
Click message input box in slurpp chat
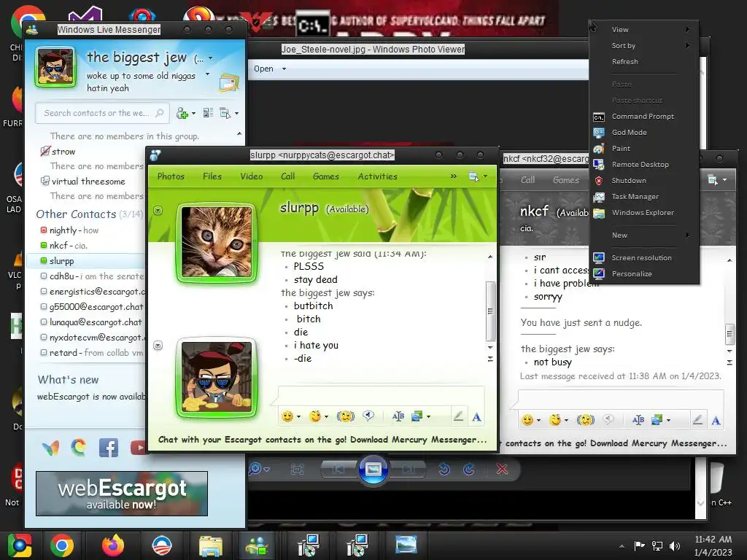tap(381, 396)
